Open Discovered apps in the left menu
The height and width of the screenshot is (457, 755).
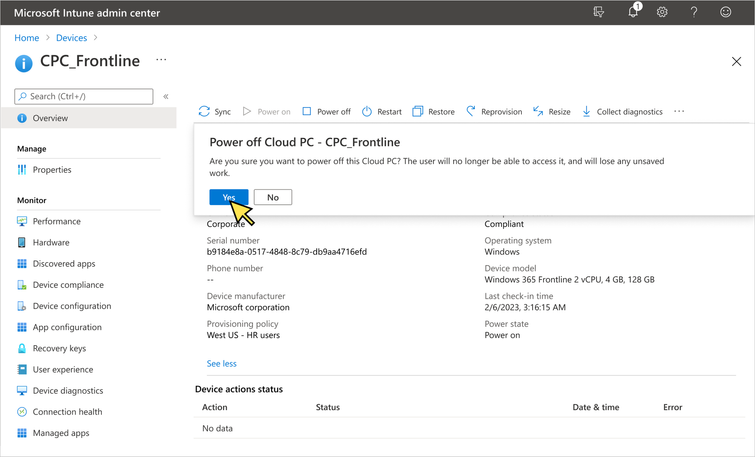click(x=64, y=263)
